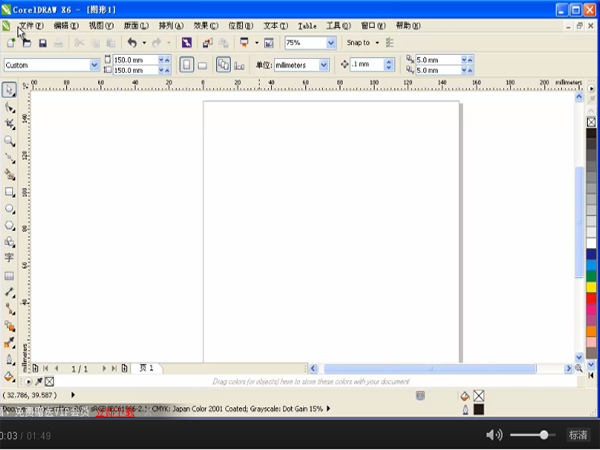Screen dimensions: 600x450
Task: Open the 文件 (File) menu
Action: click(31, 26)
